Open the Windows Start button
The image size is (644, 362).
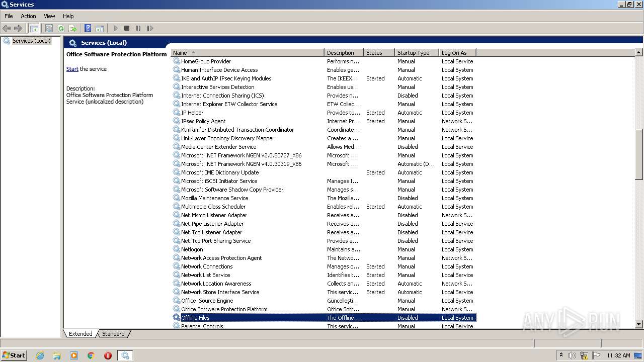[14, 355]
